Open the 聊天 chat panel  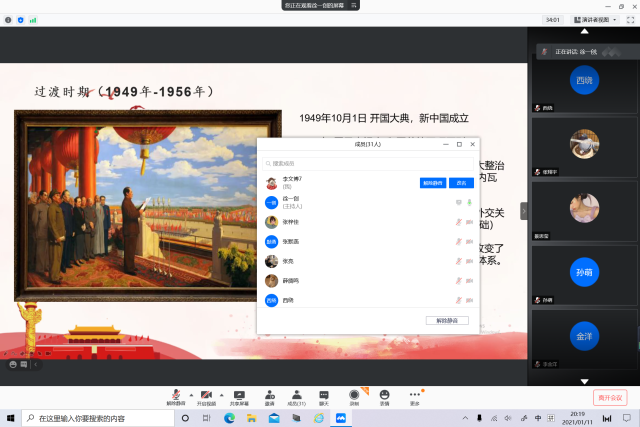323,394
